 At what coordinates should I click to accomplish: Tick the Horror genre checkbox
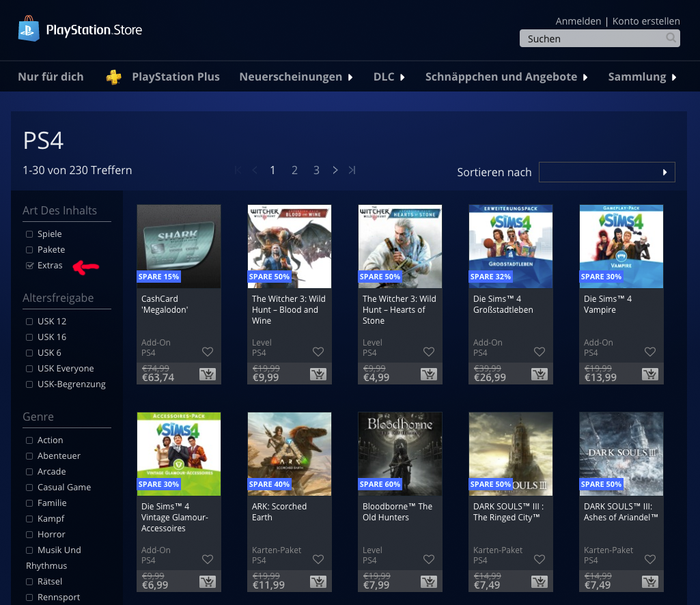29,535
